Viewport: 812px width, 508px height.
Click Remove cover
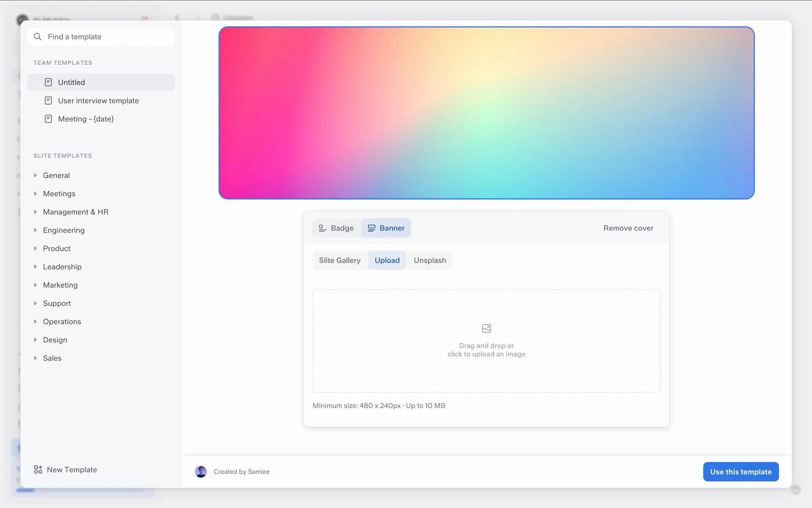(628, 228)
